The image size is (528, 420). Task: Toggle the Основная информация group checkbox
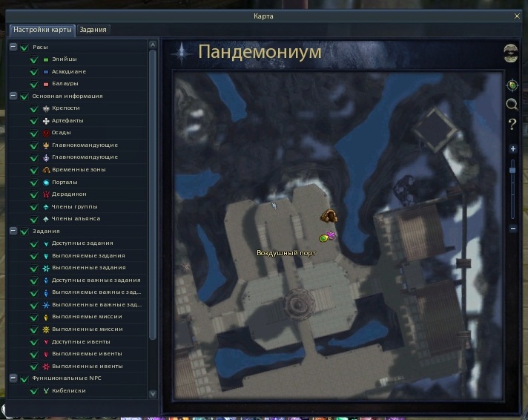pos(24,96)
